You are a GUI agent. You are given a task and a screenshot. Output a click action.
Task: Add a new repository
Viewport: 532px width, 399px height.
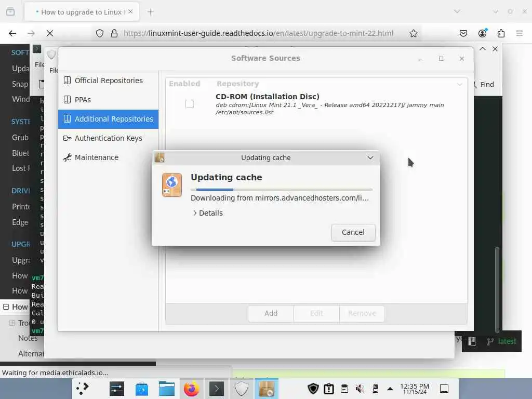click(x=271, y=313)
